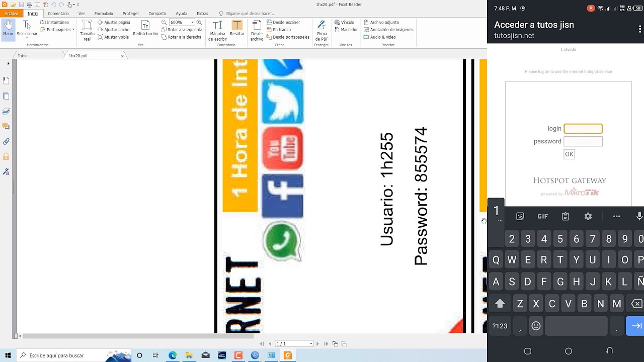Image resolution: width=644 pixels, height=362 pixels.
Task: Click the login field on hotspot page
Action: pos(583,129)
